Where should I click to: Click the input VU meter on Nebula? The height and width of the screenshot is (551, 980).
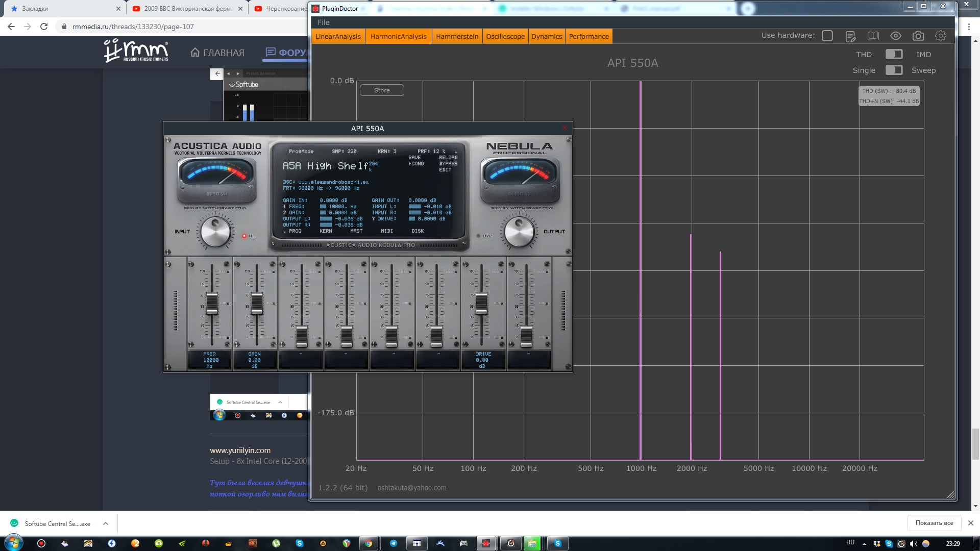(216, 181)
